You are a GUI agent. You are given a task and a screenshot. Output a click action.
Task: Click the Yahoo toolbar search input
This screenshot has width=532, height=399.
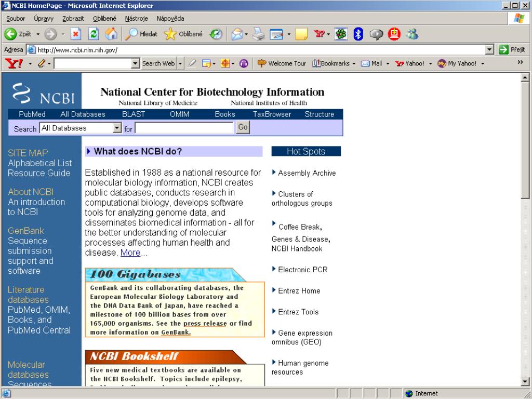tap(93, 63)
